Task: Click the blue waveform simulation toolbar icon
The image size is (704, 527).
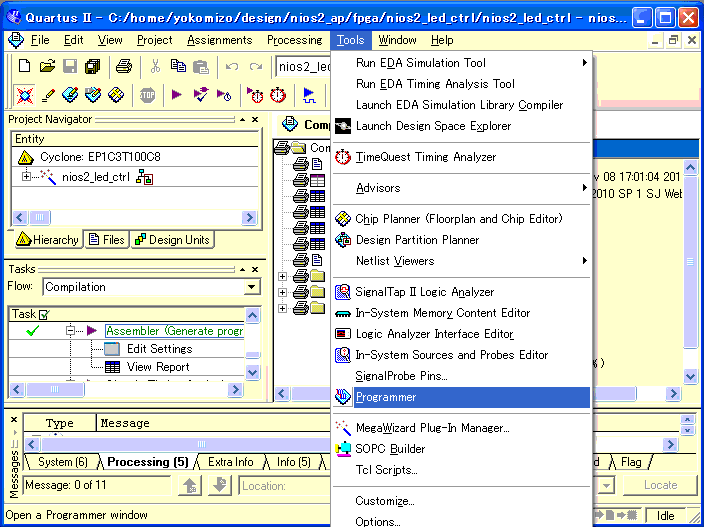Action: (309, 95)
